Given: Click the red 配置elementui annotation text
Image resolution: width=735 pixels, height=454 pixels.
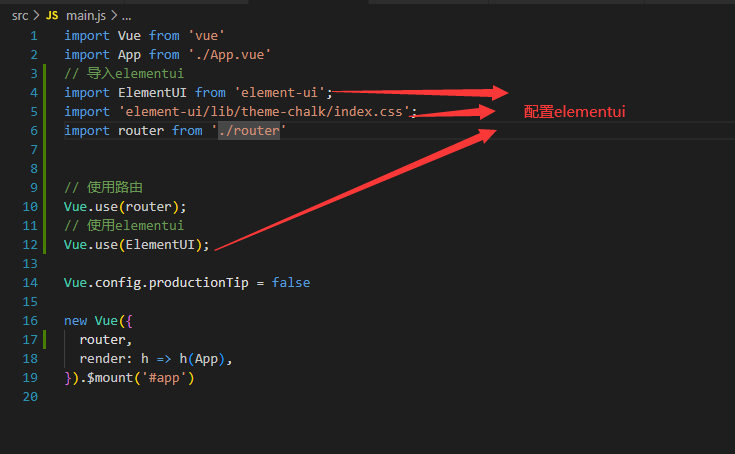Looking at the screenshot, I should tap(574, 112).
